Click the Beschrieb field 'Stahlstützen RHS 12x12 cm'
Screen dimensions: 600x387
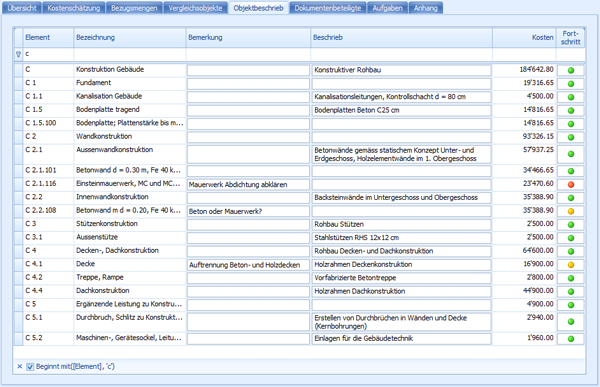click(x=401, y=238)
